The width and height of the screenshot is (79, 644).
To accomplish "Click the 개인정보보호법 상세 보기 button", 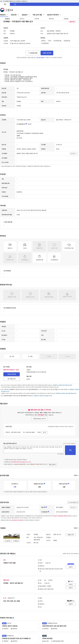I will 39,419.
